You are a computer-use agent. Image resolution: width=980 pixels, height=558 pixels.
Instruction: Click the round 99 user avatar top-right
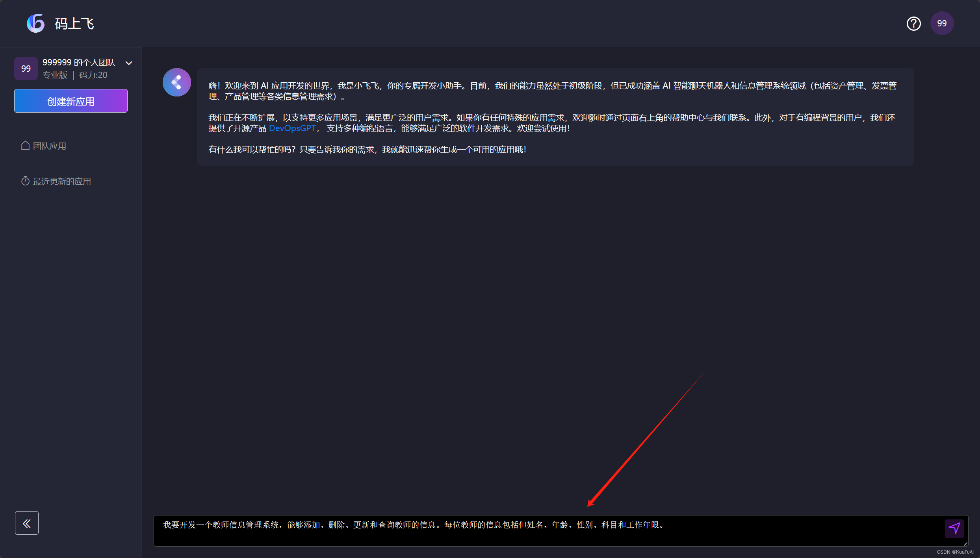942,24
